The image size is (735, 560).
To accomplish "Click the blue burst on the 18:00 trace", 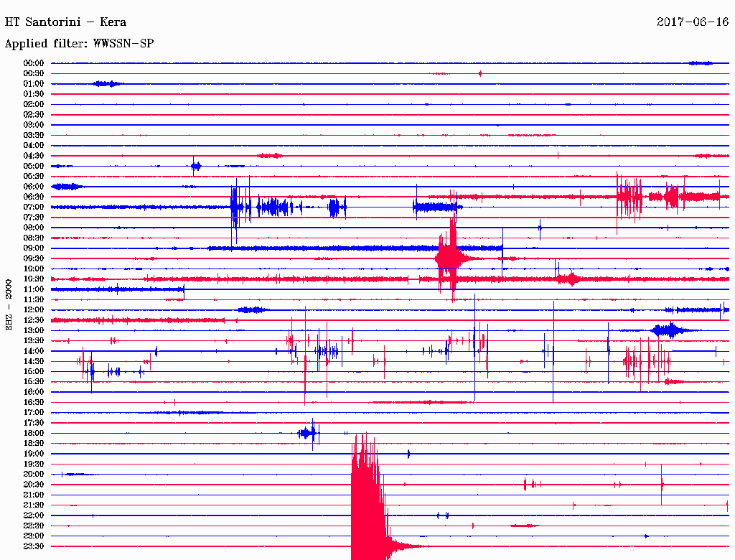I will point(309,434).
